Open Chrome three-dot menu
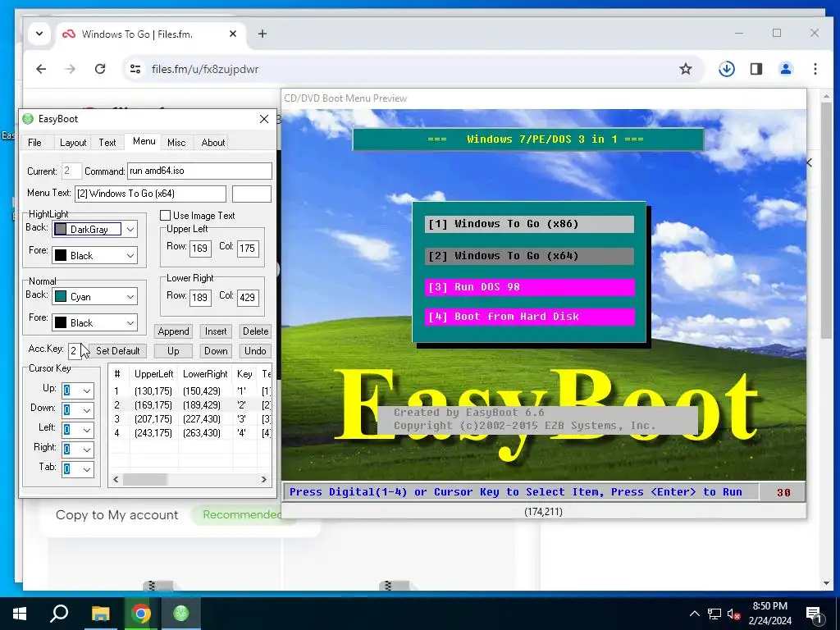 [x=815, y=69]
